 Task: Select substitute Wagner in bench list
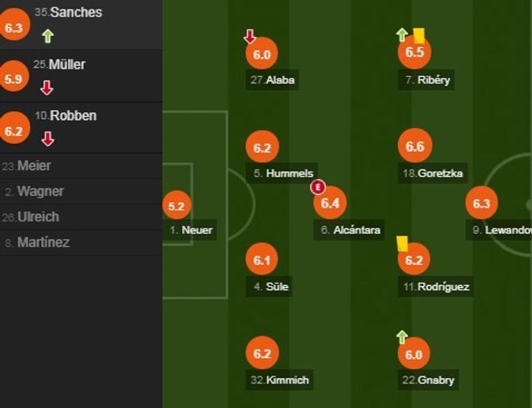(x=40, y=191)
